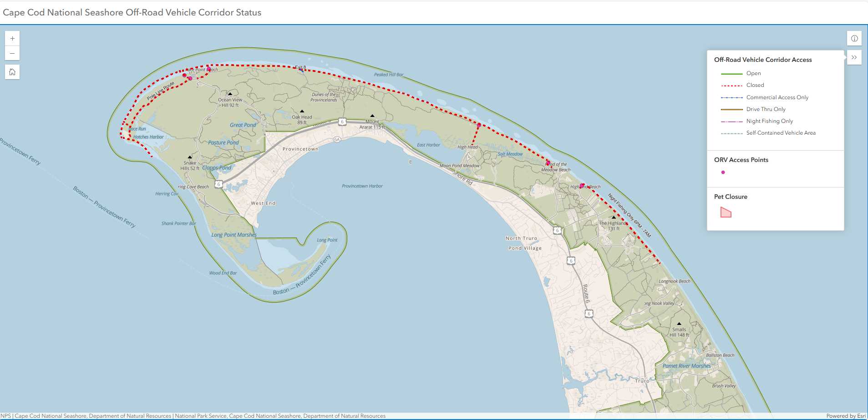Click the ORV Access Points dot symbol in legend
This screenshot has height=420, width=868.
point(723,172)
